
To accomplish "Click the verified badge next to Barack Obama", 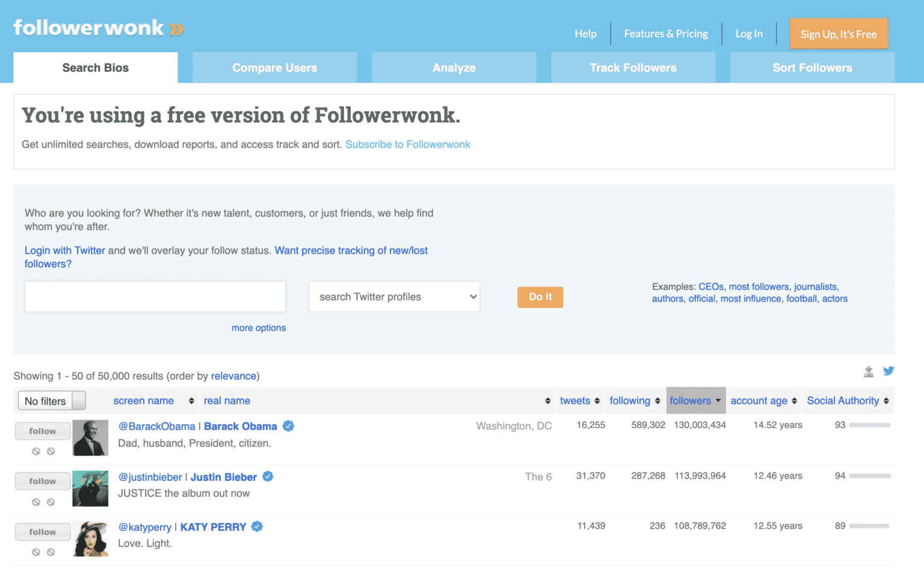I will point(288,426).
